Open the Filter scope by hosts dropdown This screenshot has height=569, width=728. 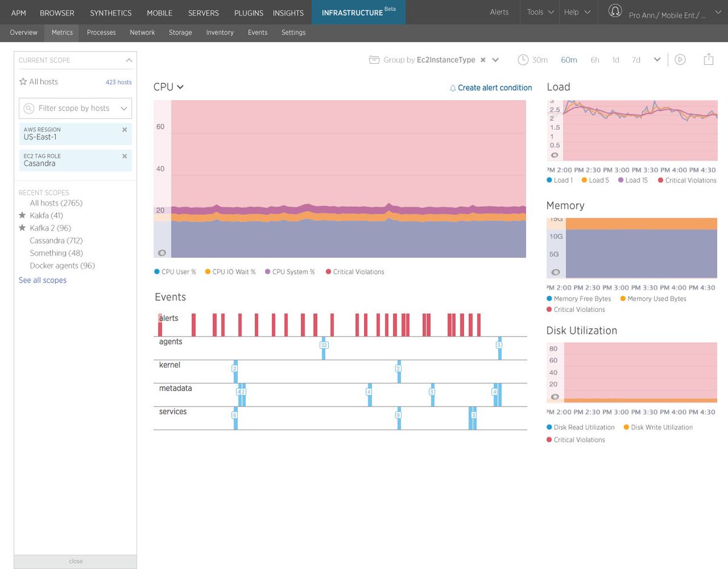tap(124, 109)
